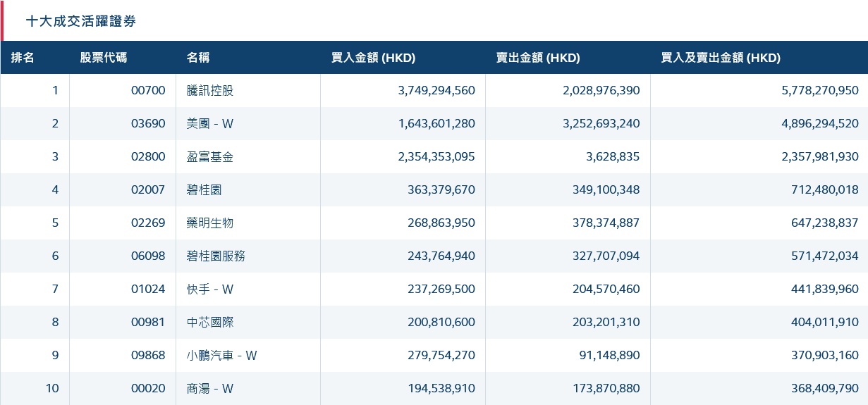Click the 買入及賣出金額 (HKD) column header
This screenshot has width=868, height=405.
pyautogui.click(x=721, y=58)
